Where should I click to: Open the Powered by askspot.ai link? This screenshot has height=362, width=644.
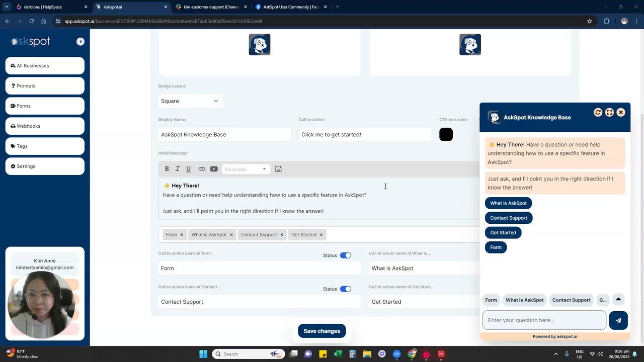point(555,337)
